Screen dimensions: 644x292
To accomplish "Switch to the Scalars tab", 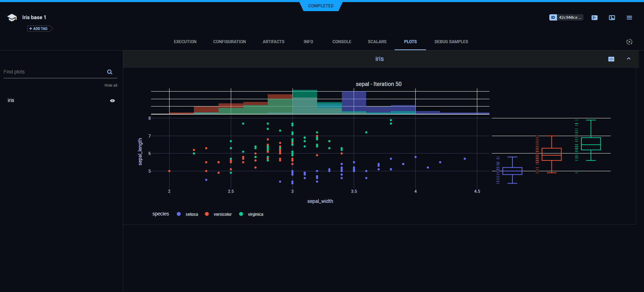I will point(377,42).
